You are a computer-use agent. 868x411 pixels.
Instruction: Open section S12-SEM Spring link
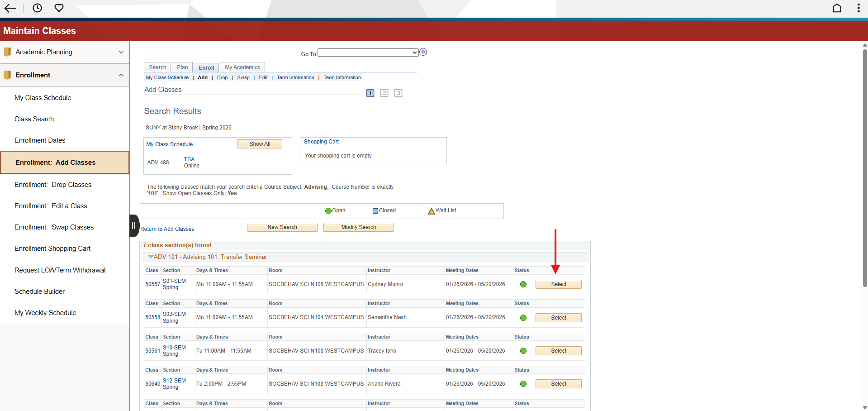coord(174,384)
